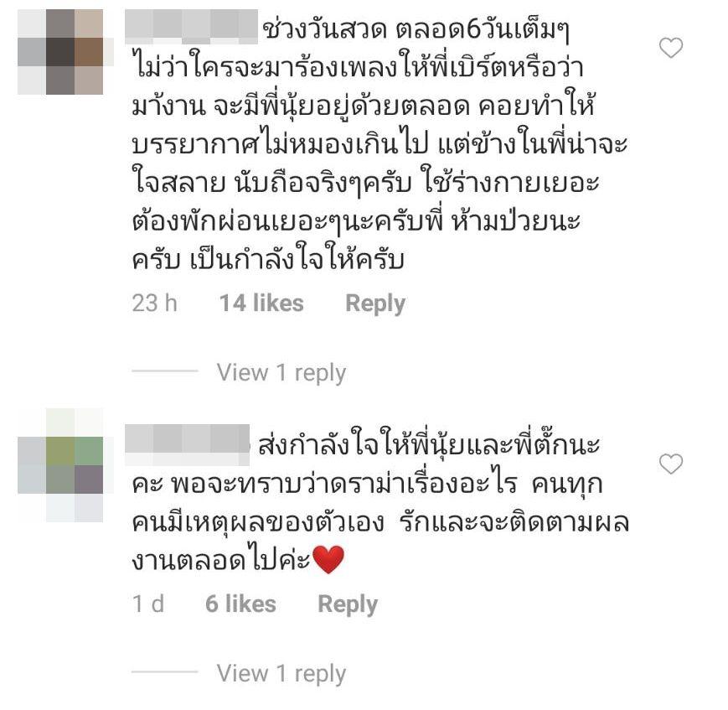Reply to the comment with 14 likes

[x=375, y=304]
